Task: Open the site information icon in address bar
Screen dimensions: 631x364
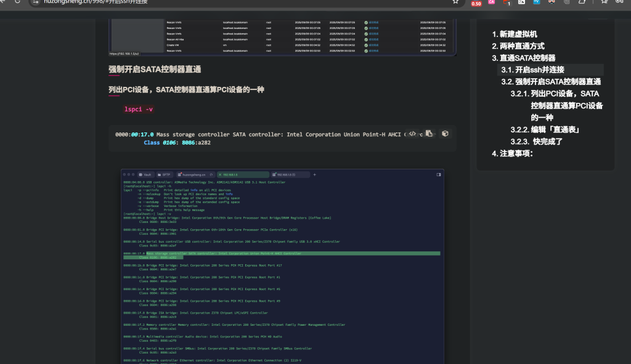Action: click(x=35, y=2)
